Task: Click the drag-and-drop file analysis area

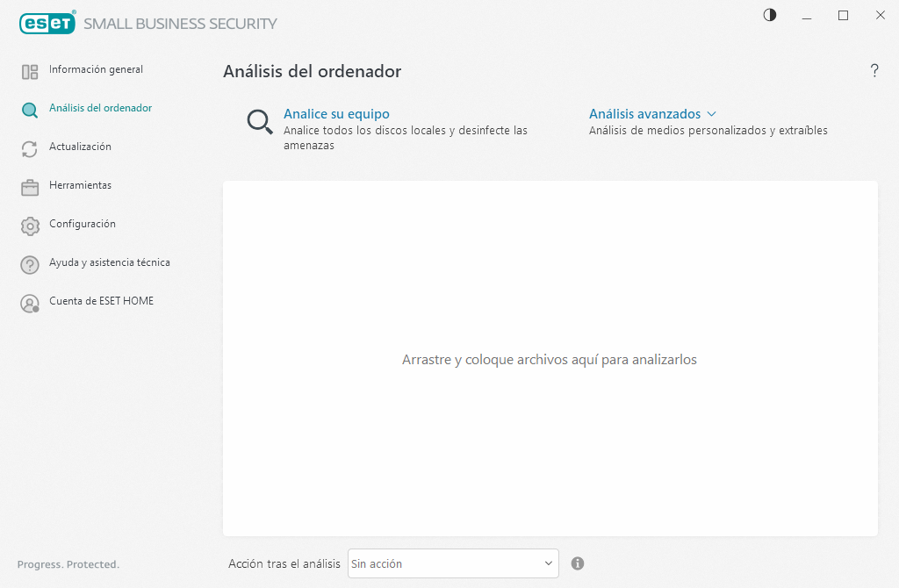Action: (550, 360)
